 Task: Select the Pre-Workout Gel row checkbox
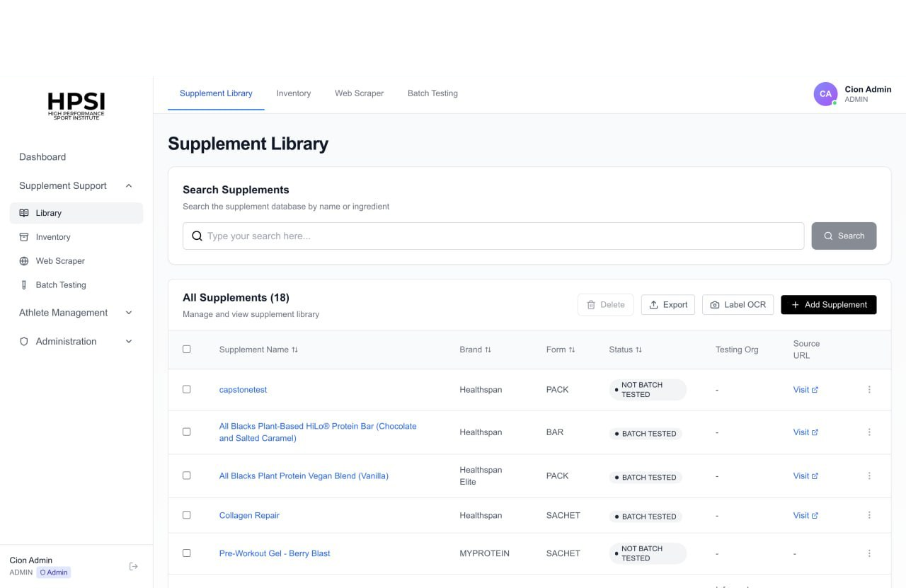[x=187, y=553]
